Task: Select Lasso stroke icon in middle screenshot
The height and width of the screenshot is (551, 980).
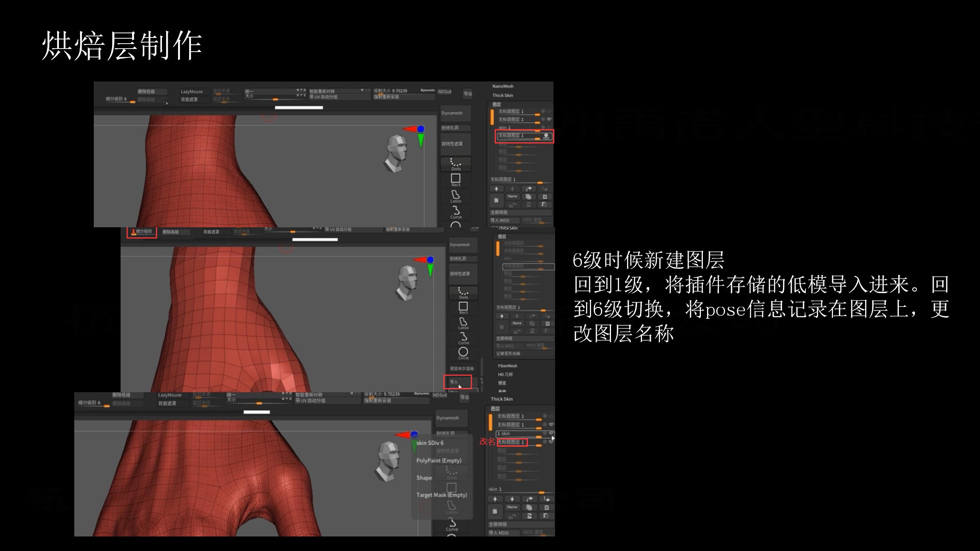Action: click(463, 323)
